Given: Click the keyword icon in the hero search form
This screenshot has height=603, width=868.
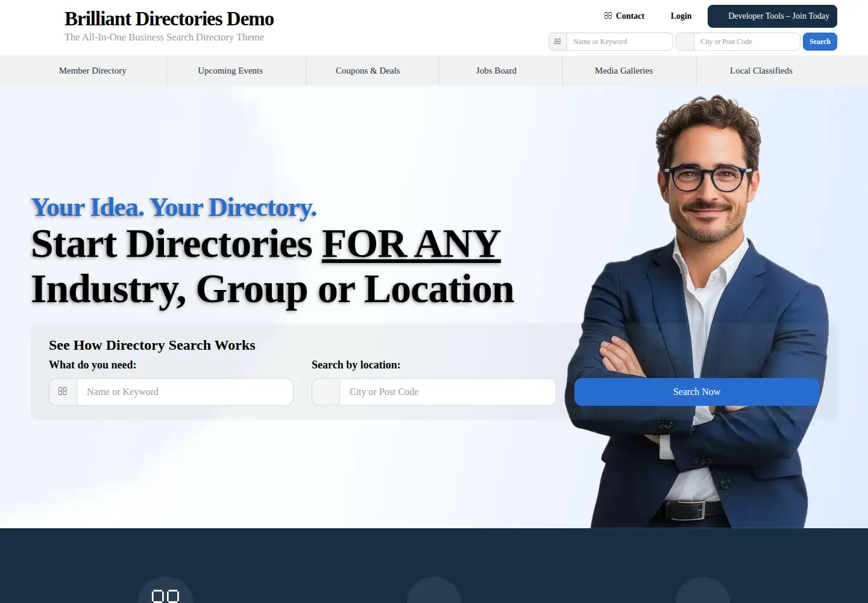Looking at the screenshot, I should point(63,391).
